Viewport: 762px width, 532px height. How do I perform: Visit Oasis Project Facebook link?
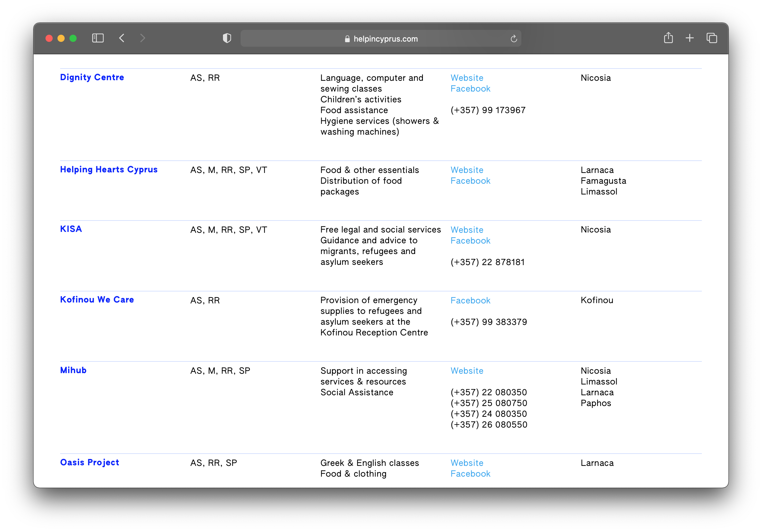click(x=470, y=474)
